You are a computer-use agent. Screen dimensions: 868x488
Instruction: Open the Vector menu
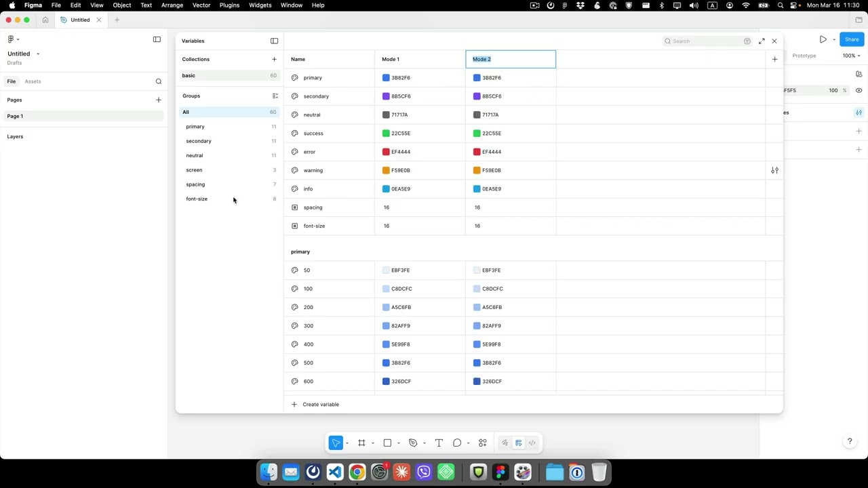point(201,5)
